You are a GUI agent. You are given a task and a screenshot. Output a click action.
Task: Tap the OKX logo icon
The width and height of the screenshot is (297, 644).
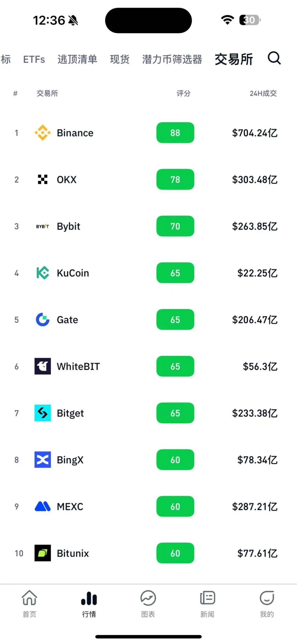click(x=43, y=179)
